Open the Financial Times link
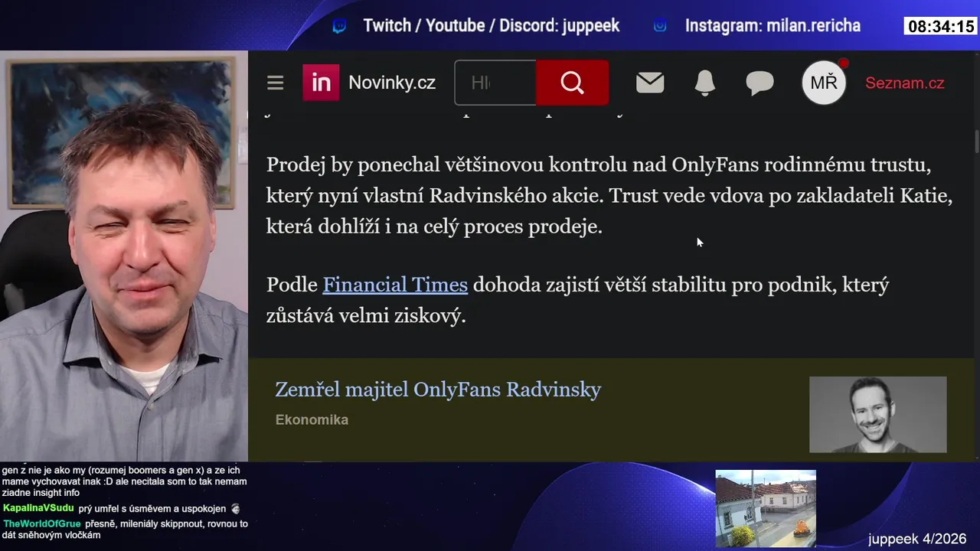 coord(395,285)
